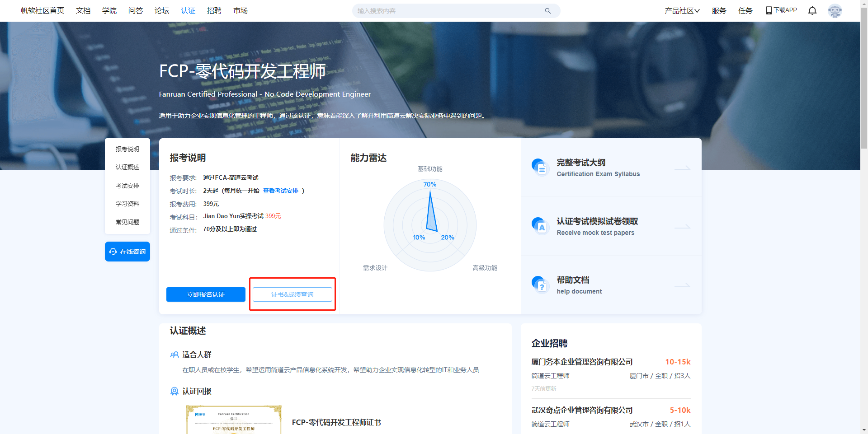Click arrow next to 完整考试大纲
The height and width of the screenshot is (434, 868).
coord(682,168)
